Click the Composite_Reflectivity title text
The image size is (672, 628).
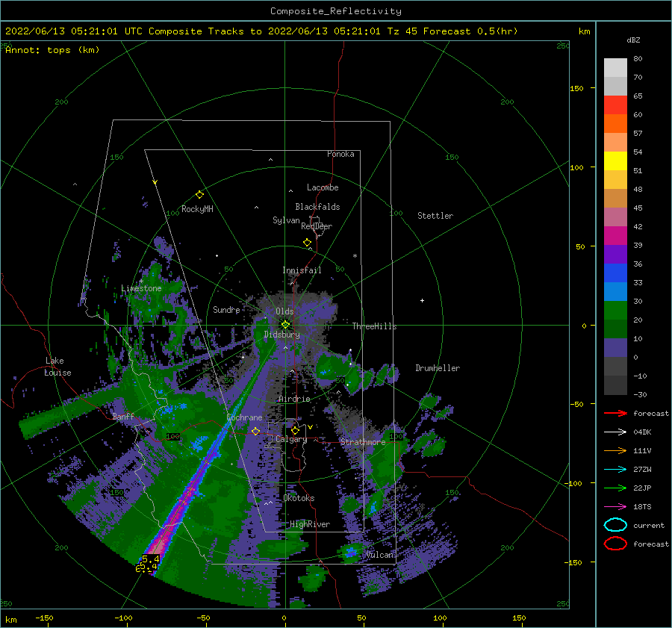click(336, 11)
